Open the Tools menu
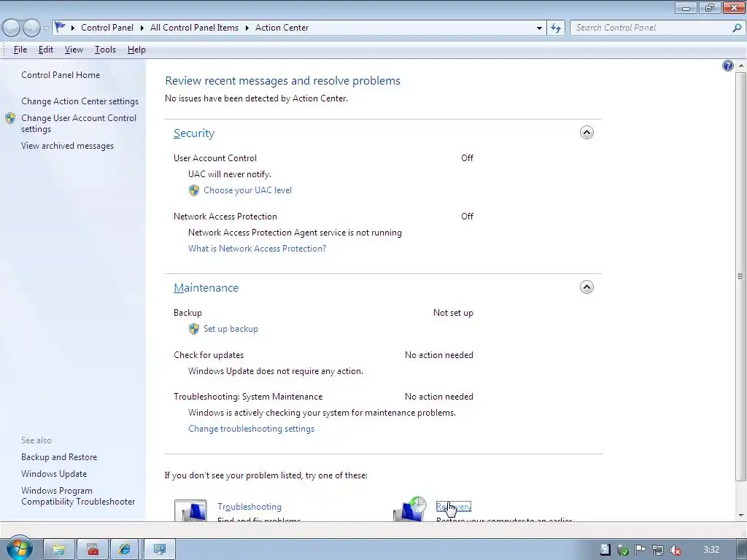Image resolution: width=747 pixels, height=560 pixels. [105, 50]
